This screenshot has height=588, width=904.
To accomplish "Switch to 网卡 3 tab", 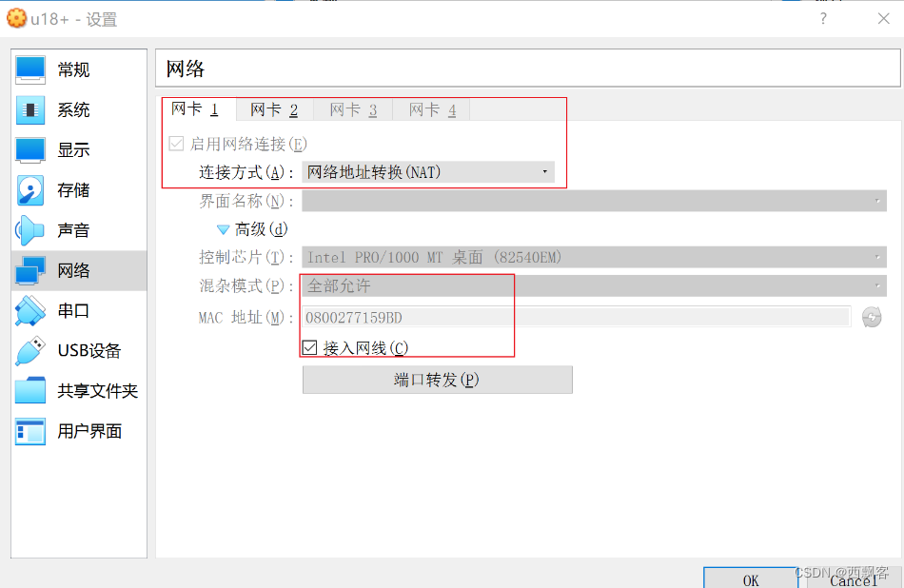I will 353,109.
